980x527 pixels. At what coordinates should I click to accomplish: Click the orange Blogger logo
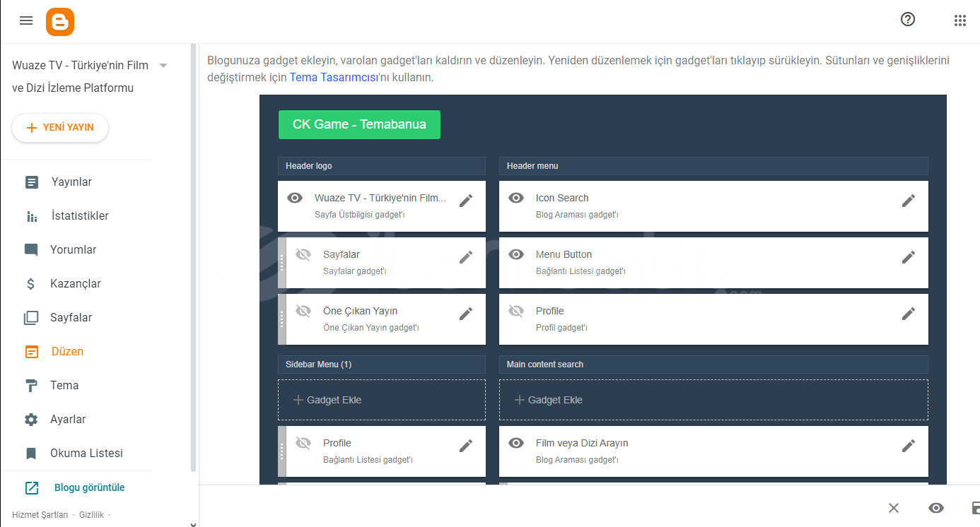click(60, 22)
